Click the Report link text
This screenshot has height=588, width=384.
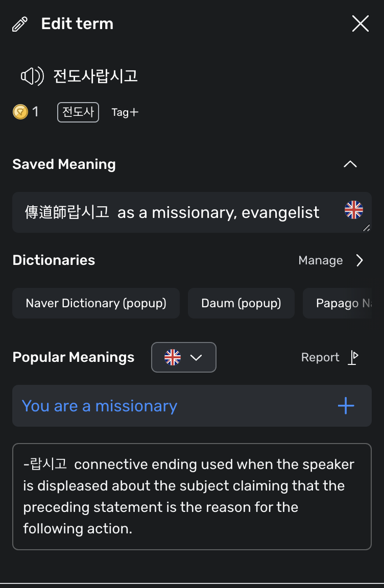tap(320, 357)
